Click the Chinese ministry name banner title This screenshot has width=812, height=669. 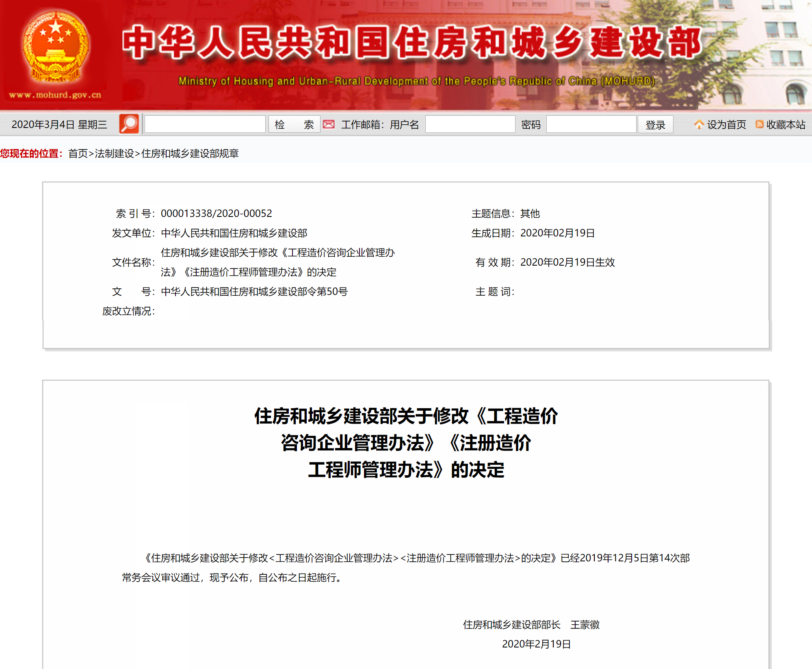pyautogui.click(x=412, y=43)
